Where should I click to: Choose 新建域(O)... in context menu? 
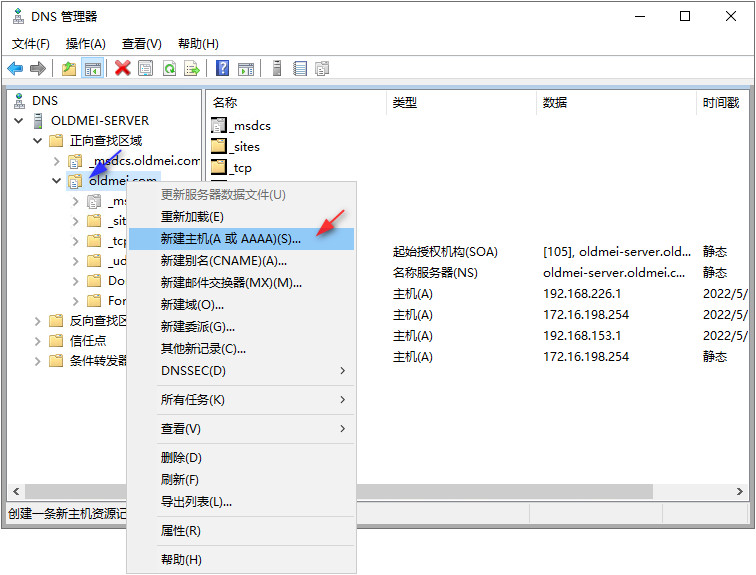pos(241,305)
